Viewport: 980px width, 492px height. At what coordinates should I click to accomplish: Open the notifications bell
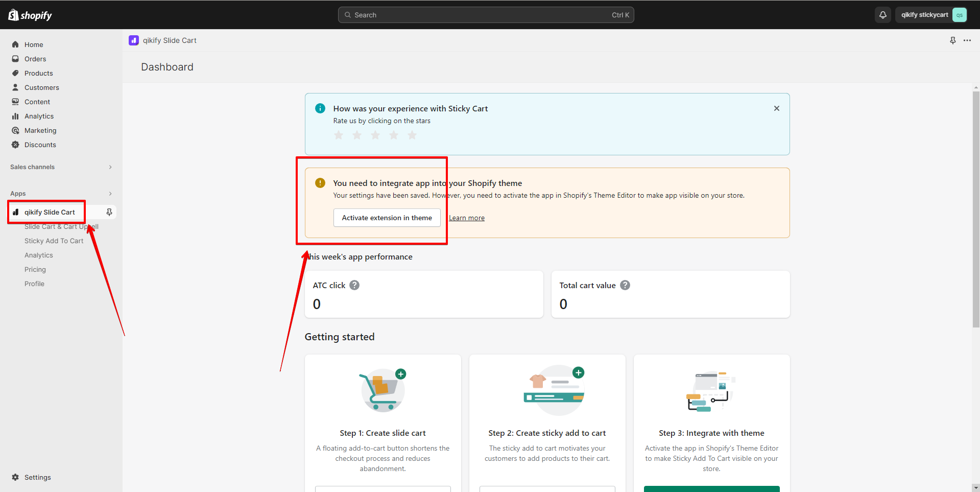click(x=883, y=15)
